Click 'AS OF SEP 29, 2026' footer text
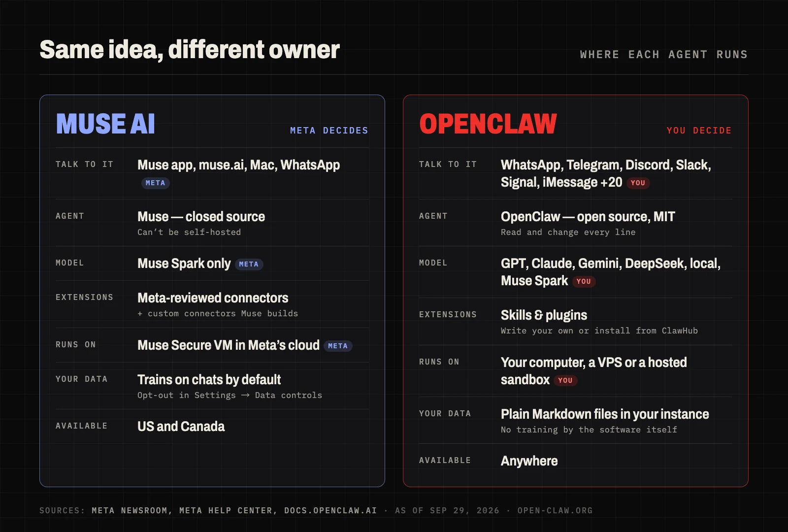Viewport: 788px width, 532px height. 447,511
